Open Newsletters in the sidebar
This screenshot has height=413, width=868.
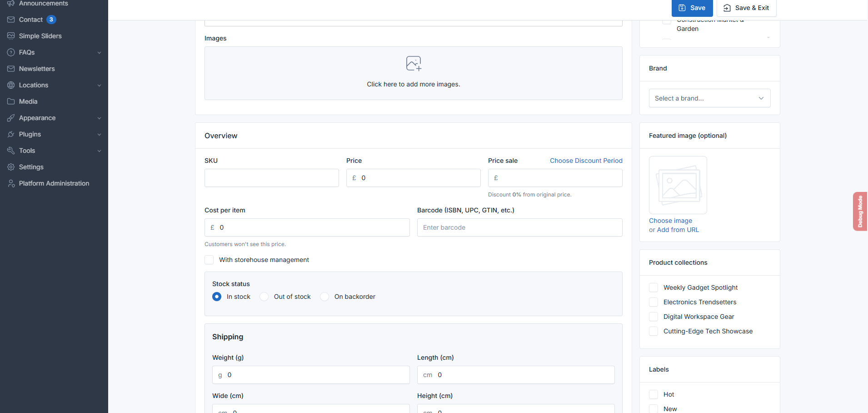click(x=54, y=69)
